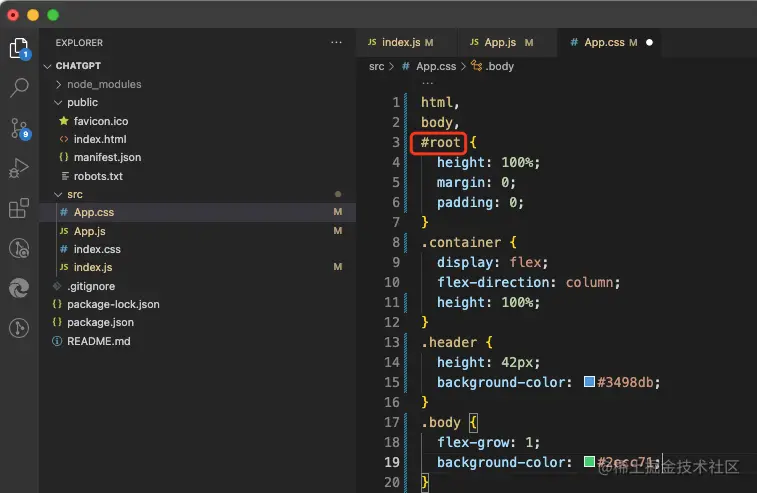This screenshot has width=757, height=493.
Task: Close the window with red button
Action: (13, 15)
